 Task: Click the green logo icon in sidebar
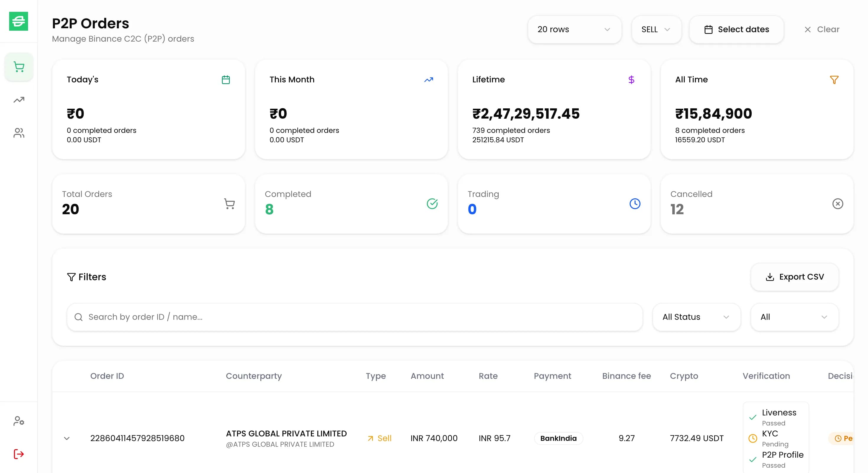coord(19,21)
